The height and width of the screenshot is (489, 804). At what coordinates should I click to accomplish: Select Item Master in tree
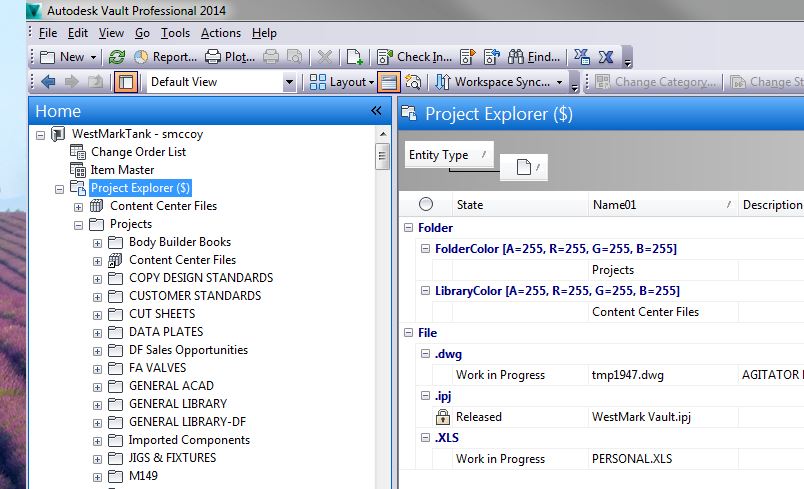point(122,170)
